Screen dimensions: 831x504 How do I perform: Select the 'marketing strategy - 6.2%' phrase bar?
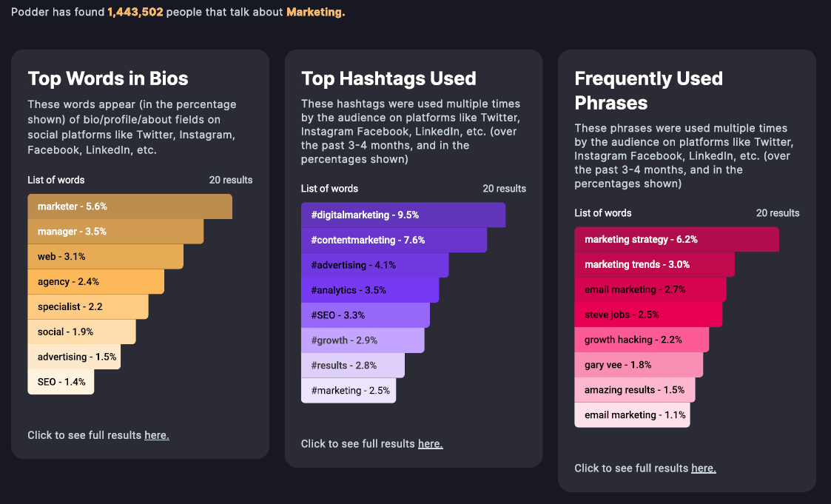click(676, 240)
